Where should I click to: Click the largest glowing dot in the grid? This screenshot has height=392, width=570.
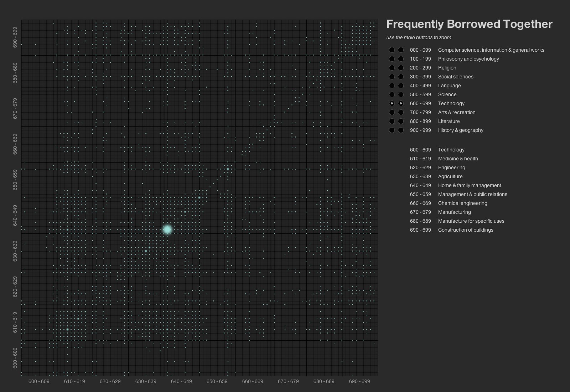coord(167,230)
